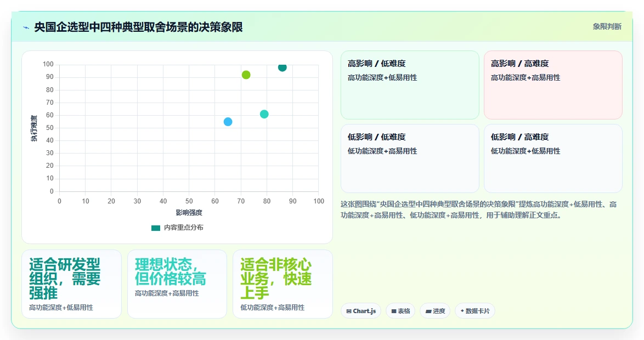Image resolution: width=644 pixels, height=340 pixels.
Task: Click the main title 央国企选型中四种典型取舍场景的决策象限
Action: [x=138, y=27]
